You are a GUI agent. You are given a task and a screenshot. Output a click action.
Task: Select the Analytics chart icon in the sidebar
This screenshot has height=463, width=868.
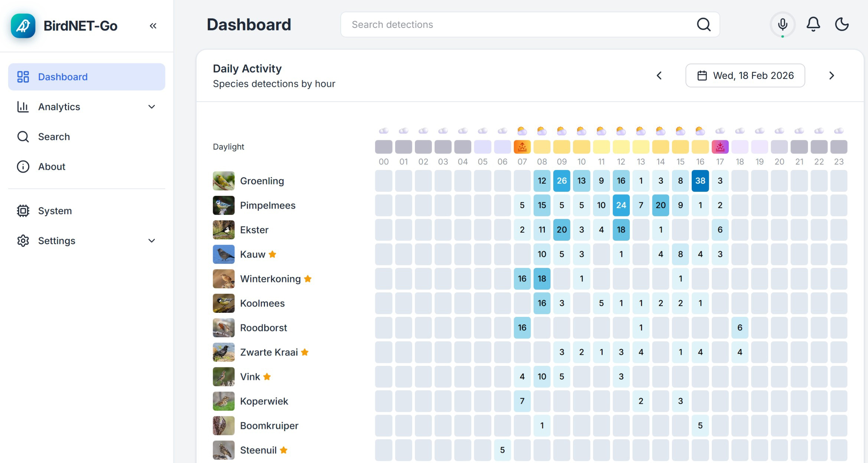point(23,107)
